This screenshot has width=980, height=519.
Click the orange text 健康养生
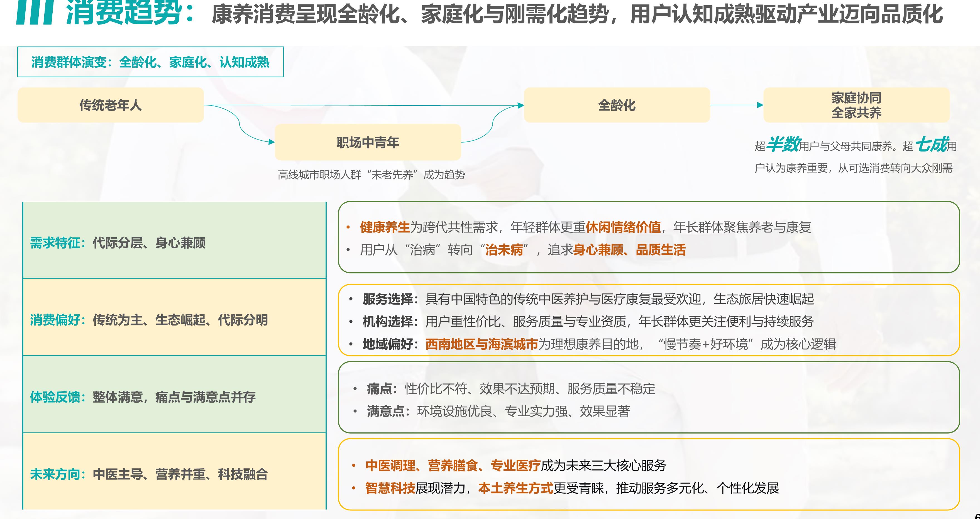[385, 227]
